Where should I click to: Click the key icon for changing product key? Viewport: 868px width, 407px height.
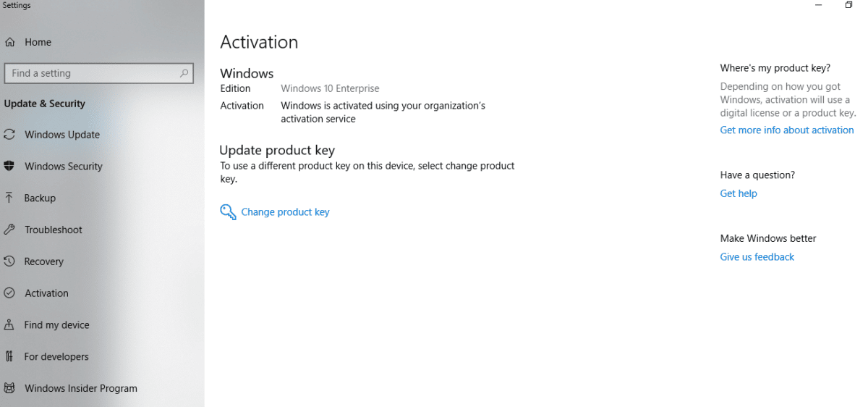point(228,212)
